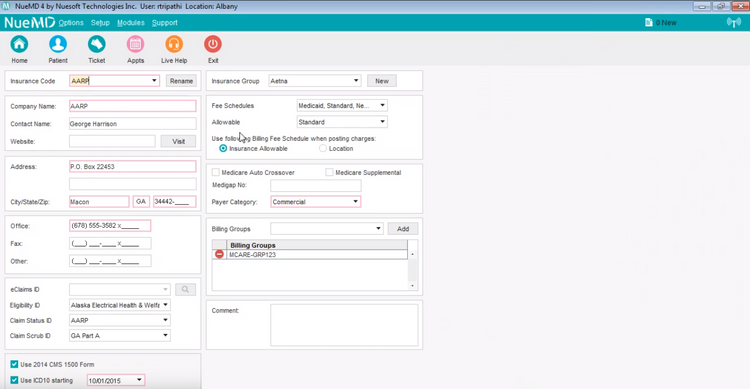Open the Ticket toolbar icon
The width and height of the screenshot is (750, 389).
click(97, 44)
